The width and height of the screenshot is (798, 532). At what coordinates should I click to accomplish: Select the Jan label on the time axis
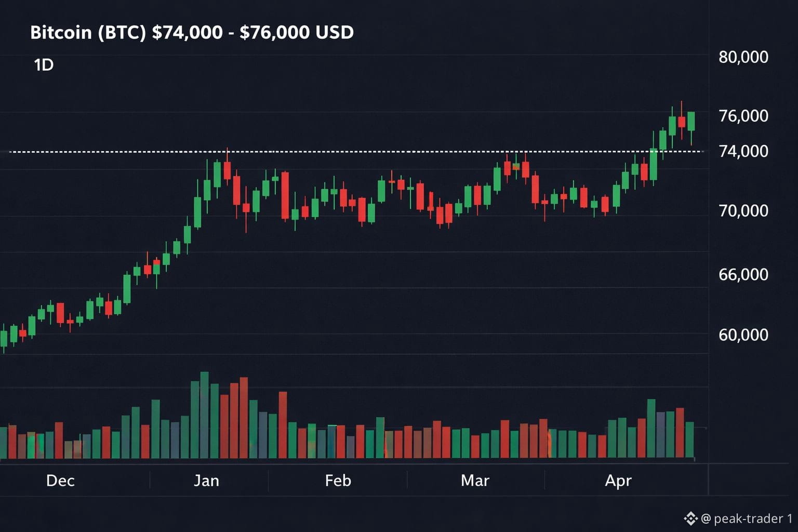point(206,481)
